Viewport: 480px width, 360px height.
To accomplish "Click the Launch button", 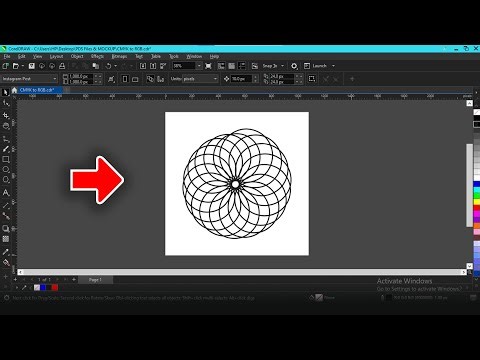I will (316, 66).
